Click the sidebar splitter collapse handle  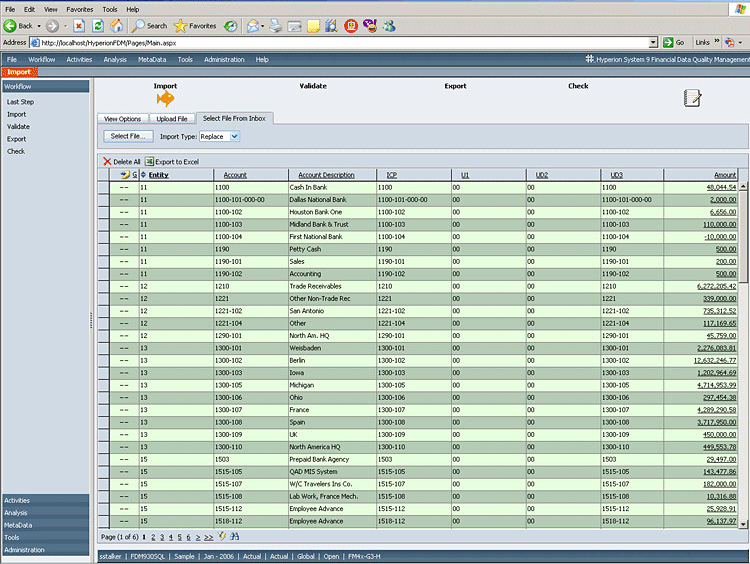click(x=91, y=321)
